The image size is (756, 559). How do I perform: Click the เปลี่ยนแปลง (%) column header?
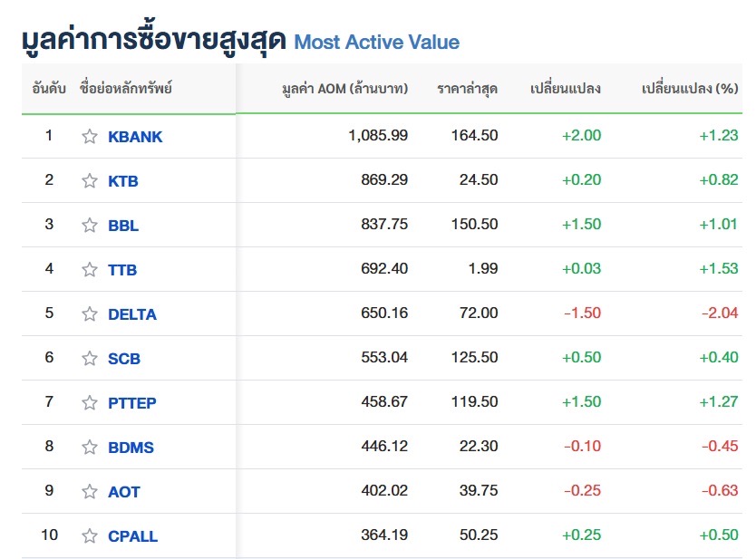pyautogui.click(x=689, y=89)
